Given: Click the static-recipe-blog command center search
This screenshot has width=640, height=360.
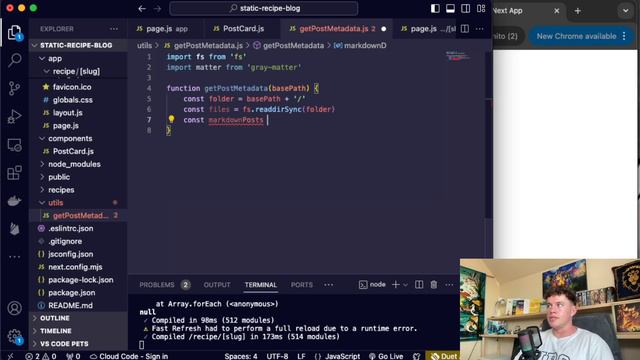Looking at the screenshot, I should tap(264, 8).
